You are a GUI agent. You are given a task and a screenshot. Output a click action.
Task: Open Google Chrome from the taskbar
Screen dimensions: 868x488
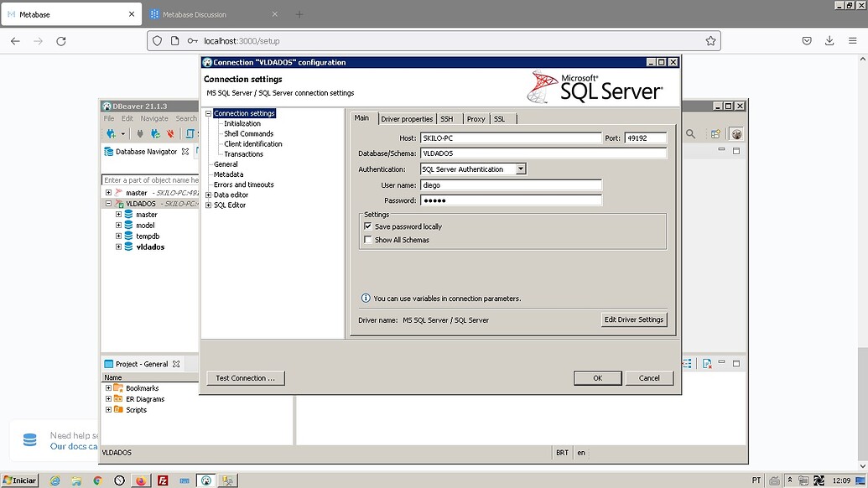tap(97, 480)
